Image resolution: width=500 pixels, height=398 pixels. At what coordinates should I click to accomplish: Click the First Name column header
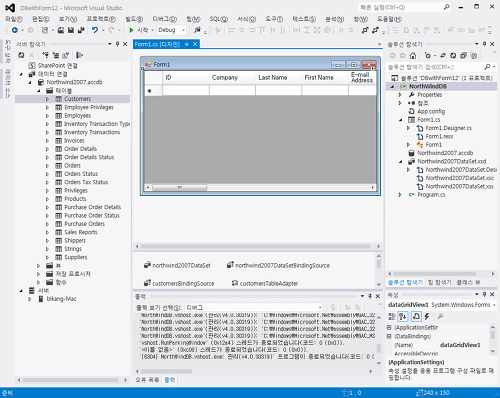pos(325,77)
